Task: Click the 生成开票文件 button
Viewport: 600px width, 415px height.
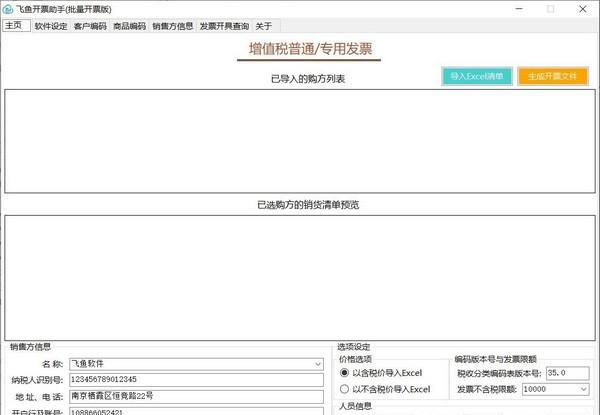Action: pyautogui.click(x=552, y=76)
